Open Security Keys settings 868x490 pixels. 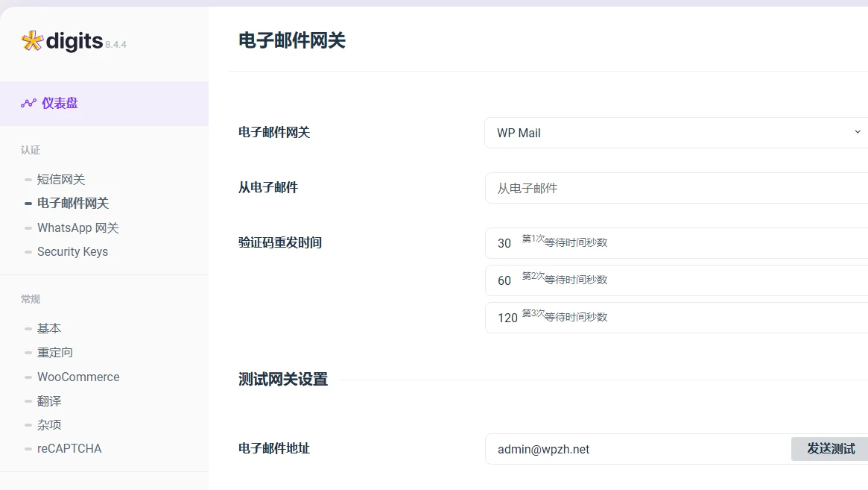click(x=73, y=251)
